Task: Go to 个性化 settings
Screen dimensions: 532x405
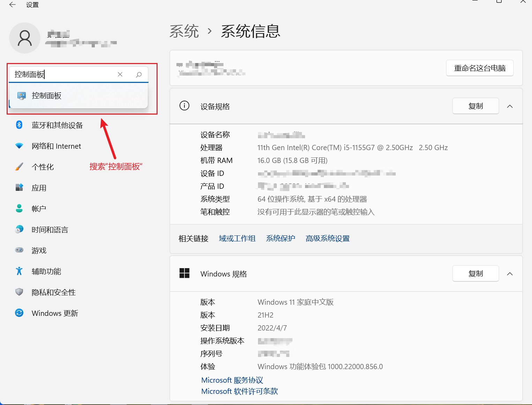Action: [x=43, y=167]
